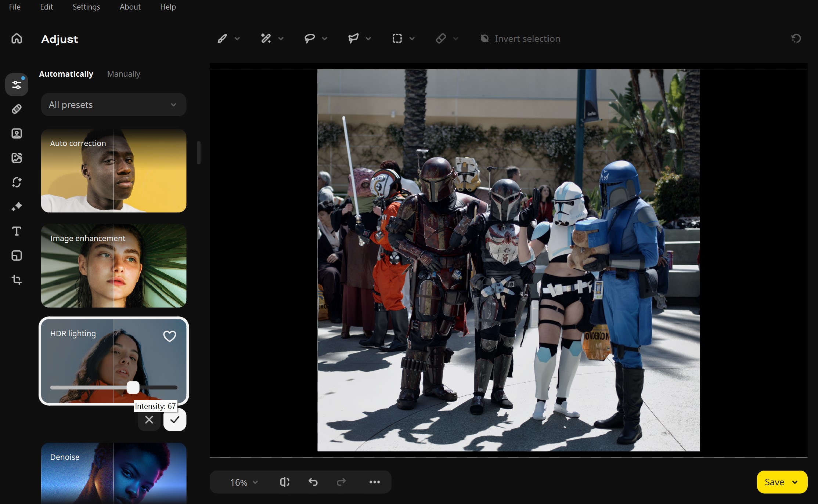This screenshot has width=818, height=504.
Task: Expand the Brush tool options chevron
Action: 237,39
